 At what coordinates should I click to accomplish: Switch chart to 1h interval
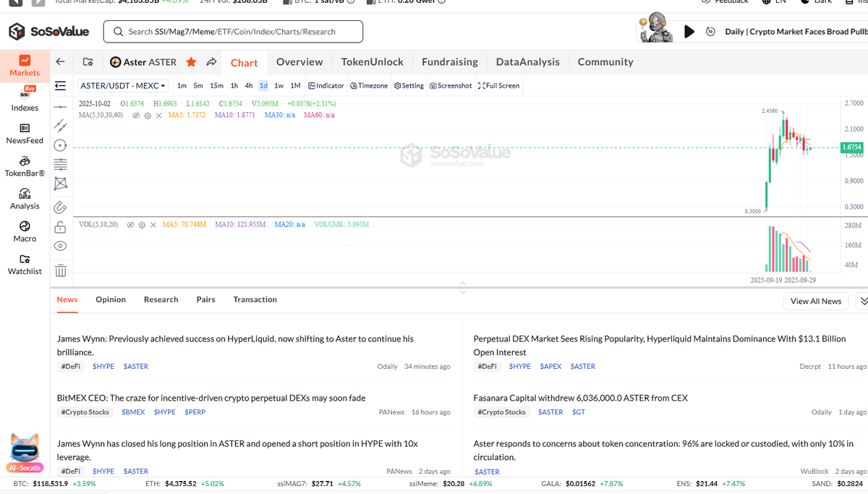(234, 85)
